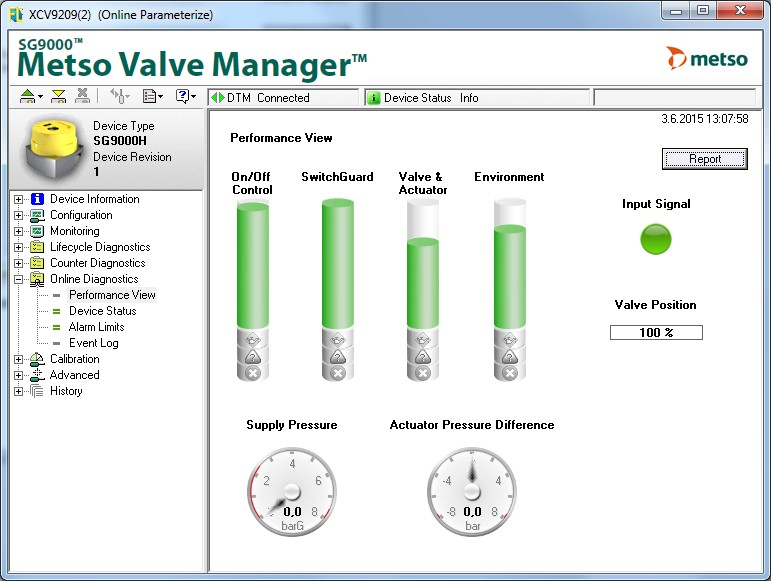
Task: Click the grey X cancel toolbar icon
Action: 83,95
